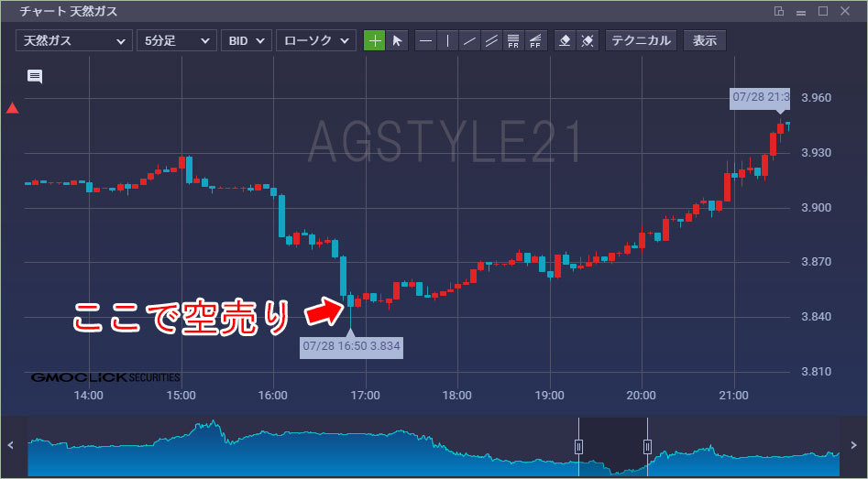The height and width of the screenshot is (479, 868).
Task: Select the arrow pointer tool
Action: tap(397, 40)
